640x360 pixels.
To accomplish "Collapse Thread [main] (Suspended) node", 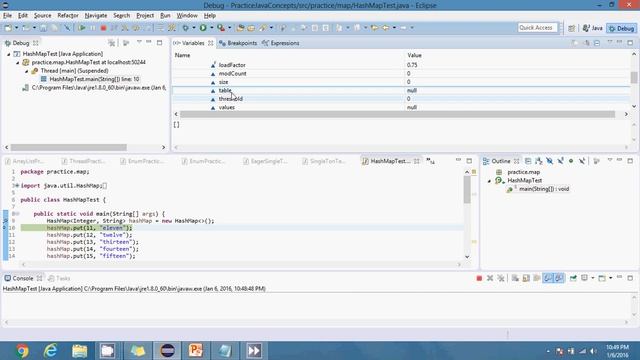I will coord(27,71).
